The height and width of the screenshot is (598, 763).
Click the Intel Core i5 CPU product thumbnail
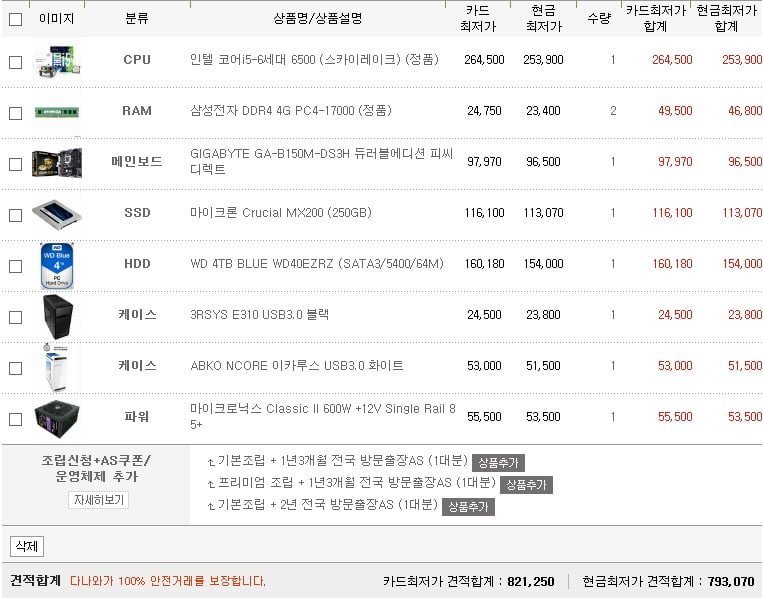[57, 61]
